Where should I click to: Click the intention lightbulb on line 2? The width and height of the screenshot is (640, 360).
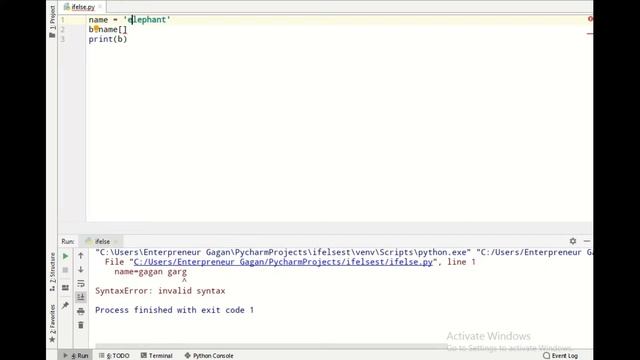pos(96,29)
